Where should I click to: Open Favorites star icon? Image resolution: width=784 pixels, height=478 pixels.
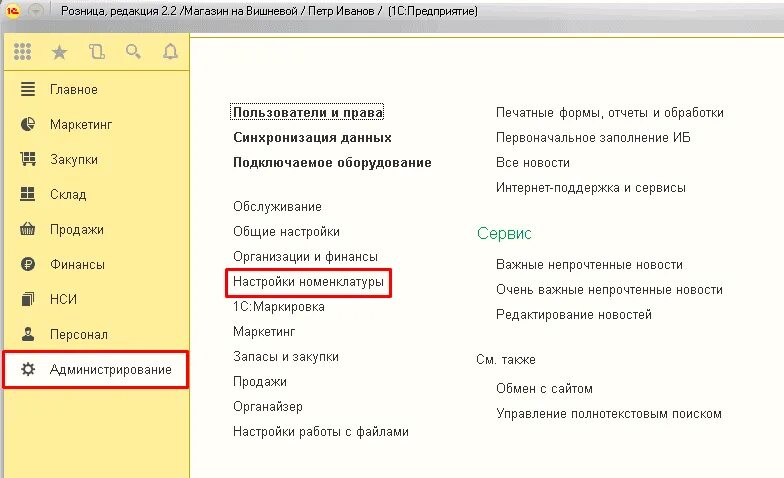[60, 52]
